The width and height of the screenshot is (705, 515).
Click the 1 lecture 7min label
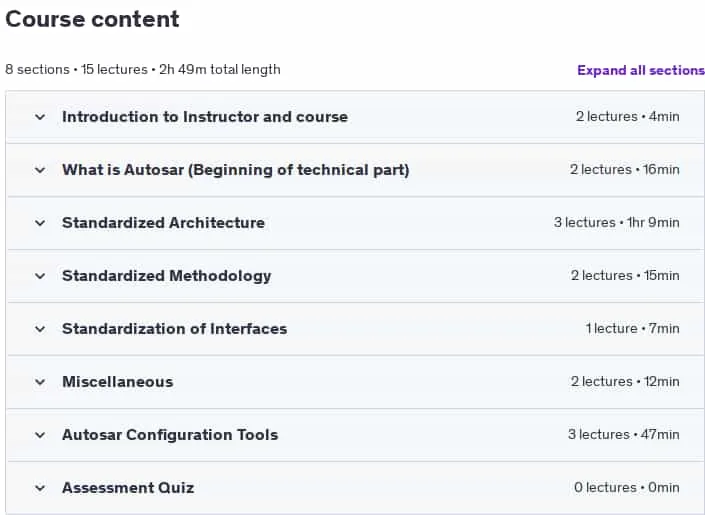pos(633,329)
